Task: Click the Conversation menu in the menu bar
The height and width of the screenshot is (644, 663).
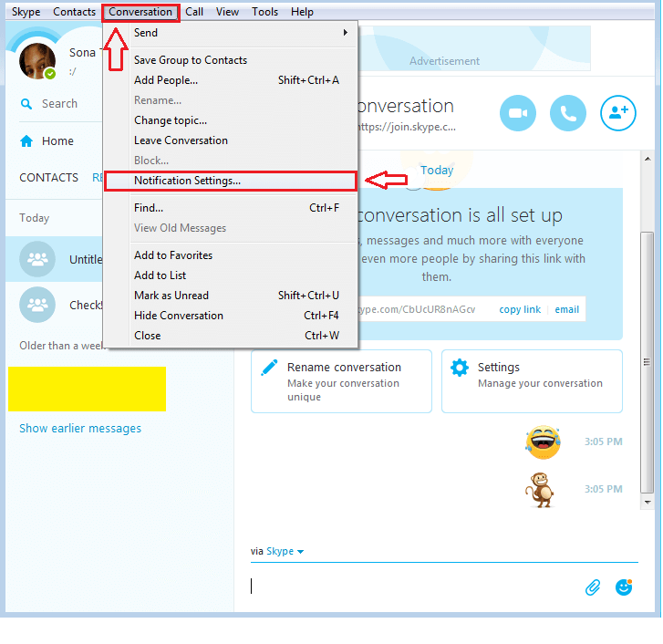Action: click(x=140, y=12)
